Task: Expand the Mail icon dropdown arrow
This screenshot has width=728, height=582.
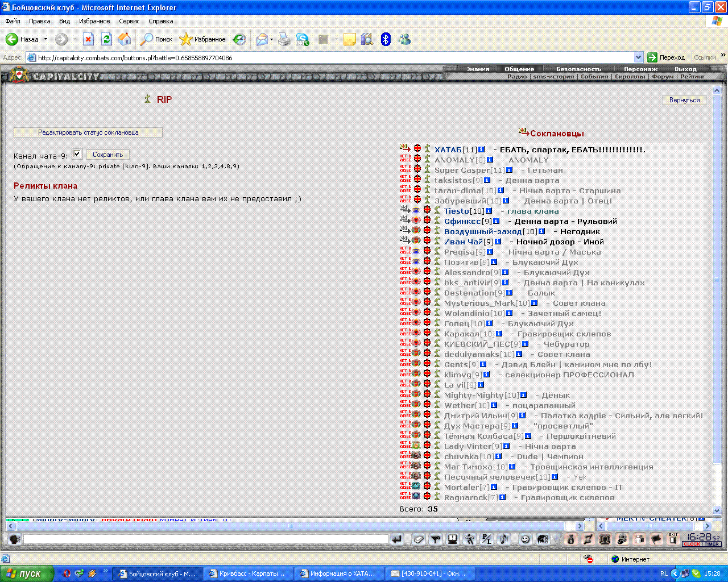Action: 271,39
